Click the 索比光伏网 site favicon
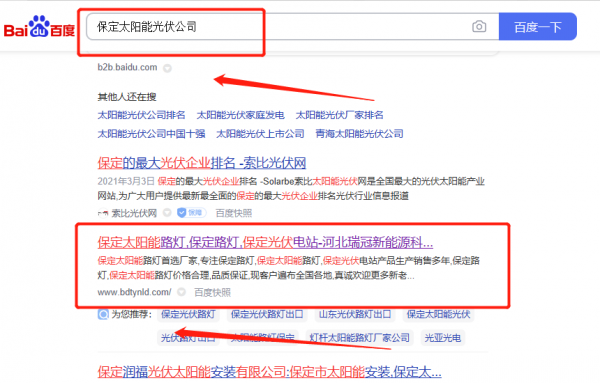Viewport: 600px width, 383px height. [103, 213]
